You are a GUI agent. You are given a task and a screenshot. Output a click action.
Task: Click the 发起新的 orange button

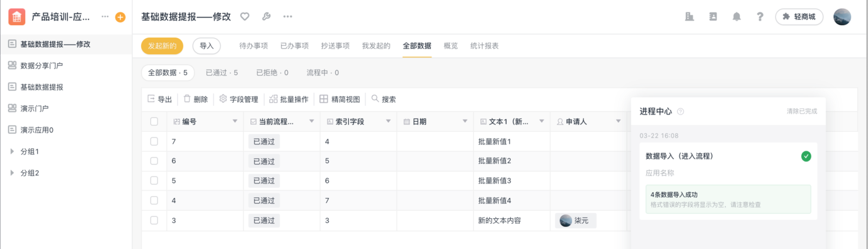(162, 46)
